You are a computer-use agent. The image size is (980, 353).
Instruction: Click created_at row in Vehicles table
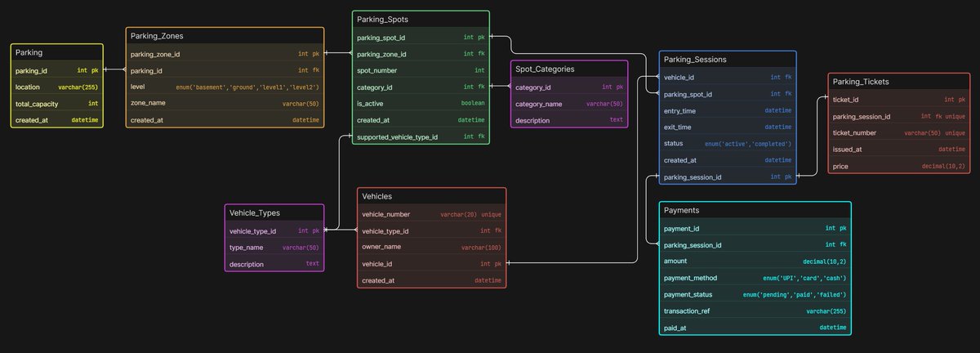pyautogui.click(x=432, y=280)
